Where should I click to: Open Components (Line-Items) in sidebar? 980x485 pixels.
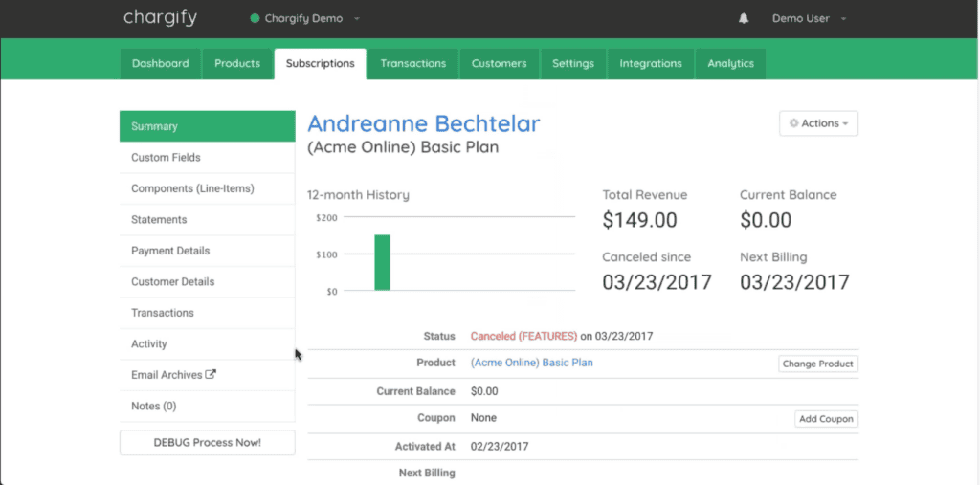208,188
